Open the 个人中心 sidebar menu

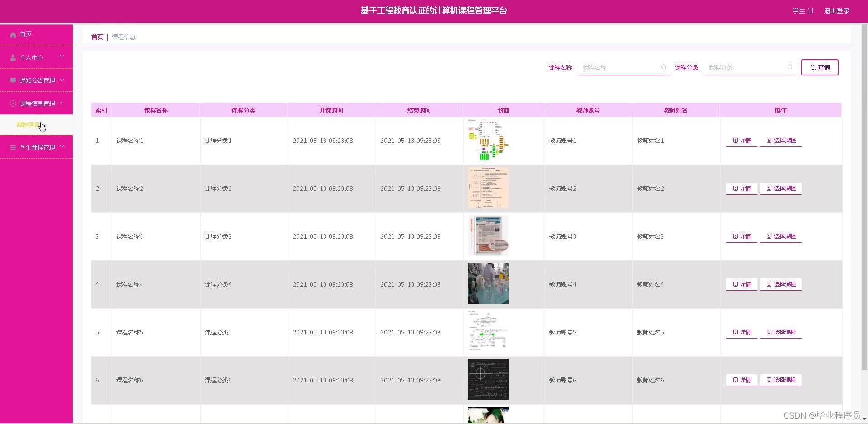(36, 57)
